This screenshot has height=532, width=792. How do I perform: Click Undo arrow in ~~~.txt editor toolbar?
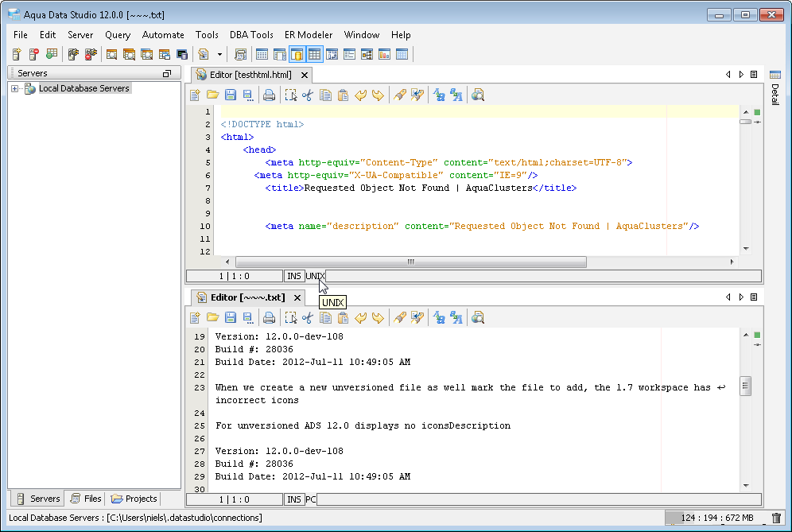click(x=361, y=318)
